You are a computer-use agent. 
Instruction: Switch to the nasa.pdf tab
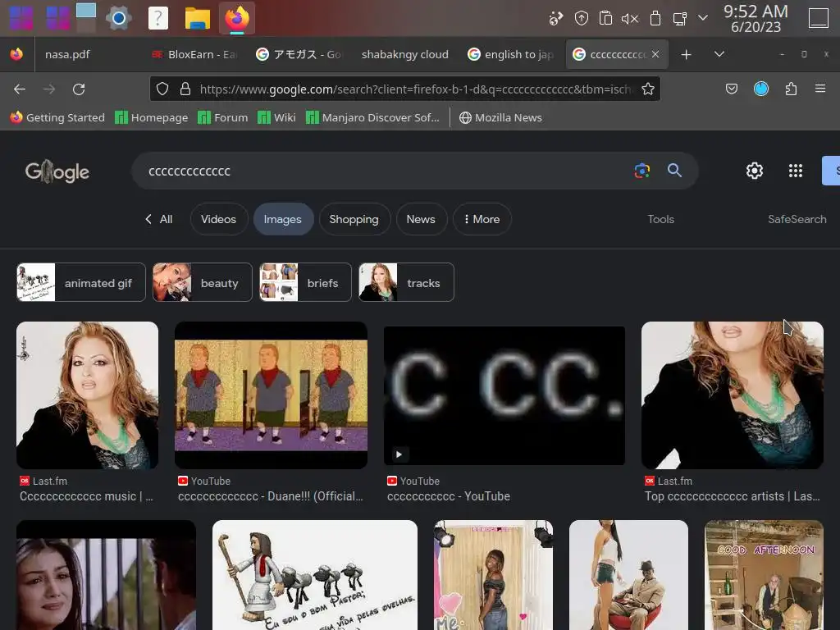coord(67,54)
